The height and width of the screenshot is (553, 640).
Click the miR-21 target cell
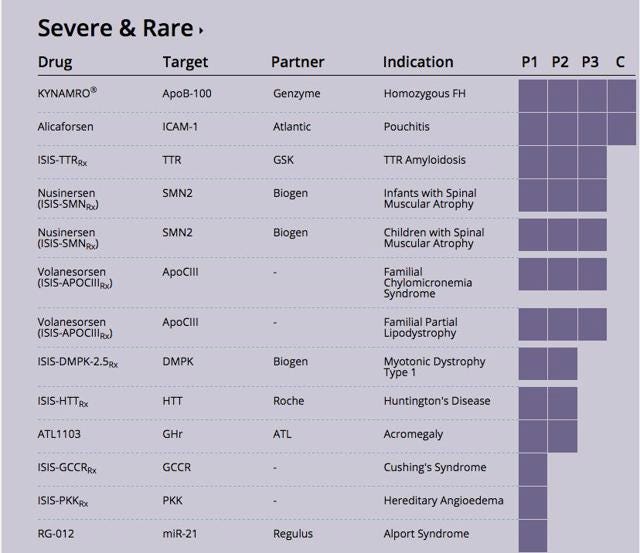pyautogui.click(x=180, y=533)
